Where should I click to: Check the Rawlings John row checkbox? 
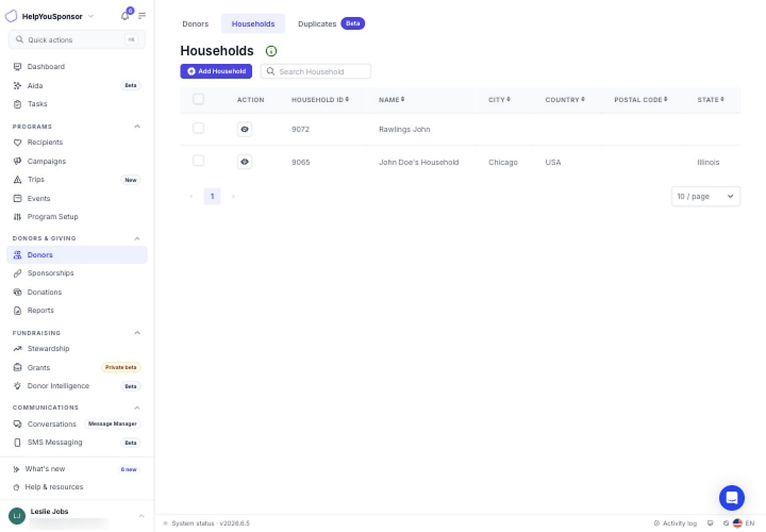[198, 128]
